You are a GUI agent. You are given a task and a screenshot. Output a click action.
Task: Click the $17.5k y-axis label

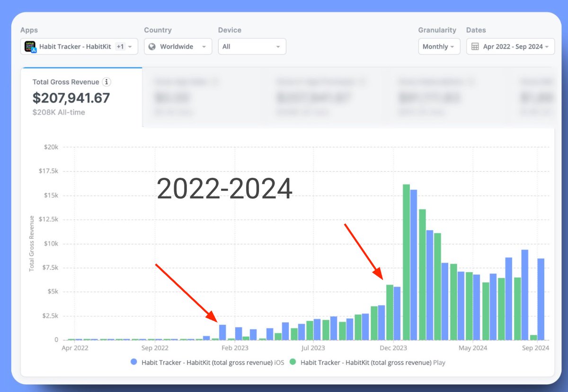click(48, 171)
